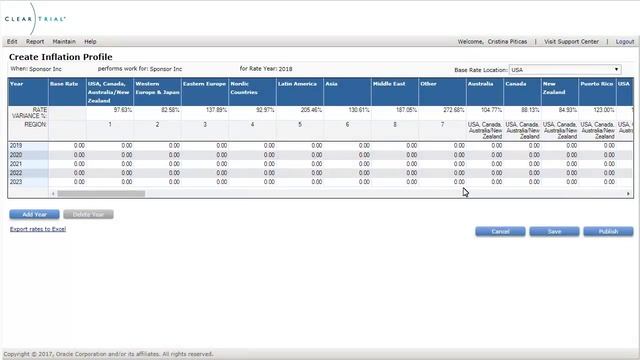The height and width of the screenshot is (360, 640).
Task: Click the Australia column header
Action: [x=484, y=92]
